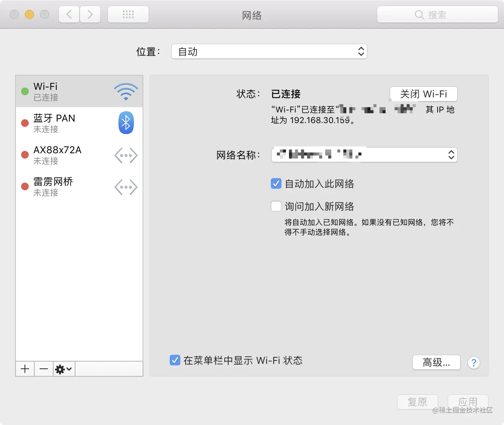Click the green status dot for Wi-Fi
504x425 pixels.
tap(25, 91)
